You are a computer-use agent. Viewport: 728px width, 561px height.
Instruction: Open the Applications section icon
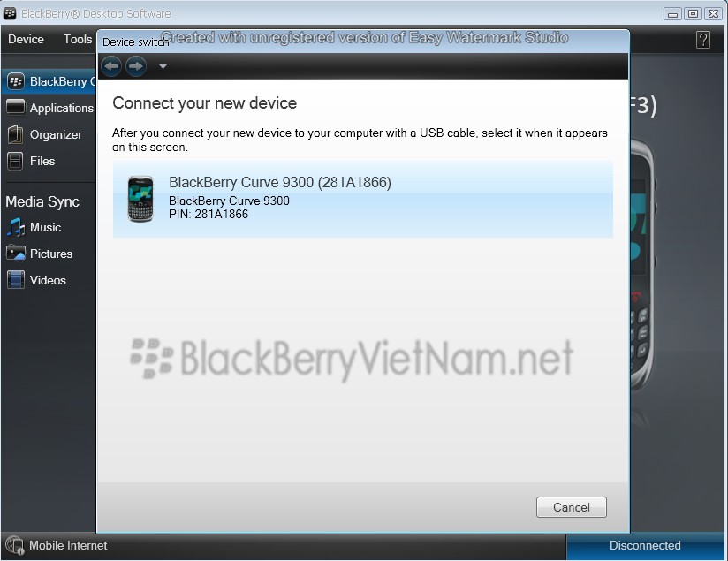pos(16,107)
